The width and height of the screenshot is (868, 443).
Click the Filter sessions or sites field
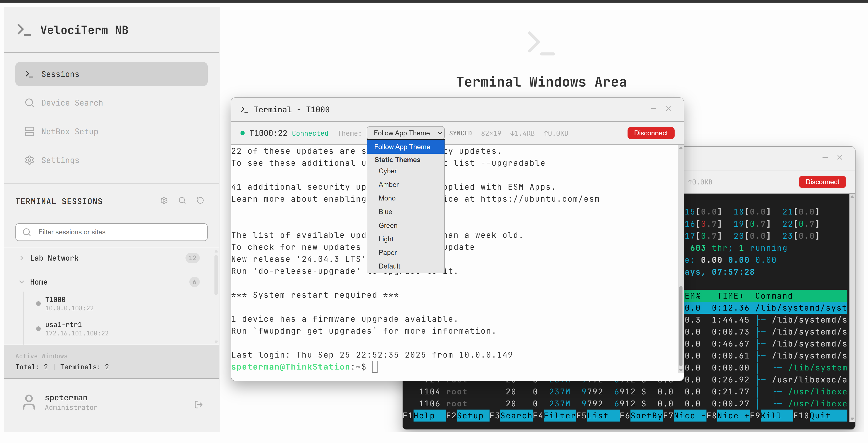(x=111, y=232)
